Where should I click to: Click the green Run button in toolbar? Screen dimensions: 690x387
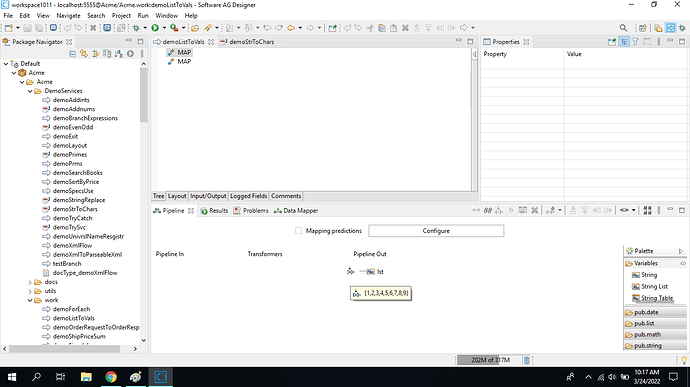[155, 28]
